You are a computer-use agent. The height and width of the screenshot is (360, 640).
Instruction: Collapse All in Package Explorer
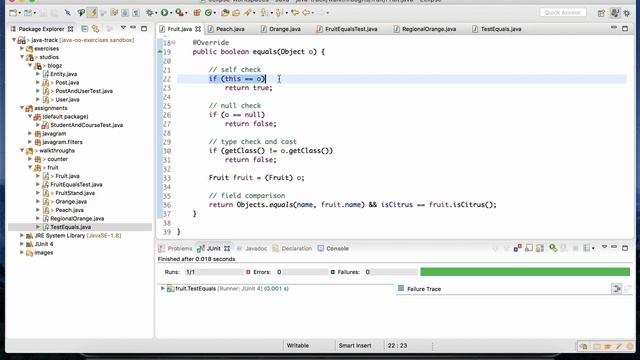point(84,29)
